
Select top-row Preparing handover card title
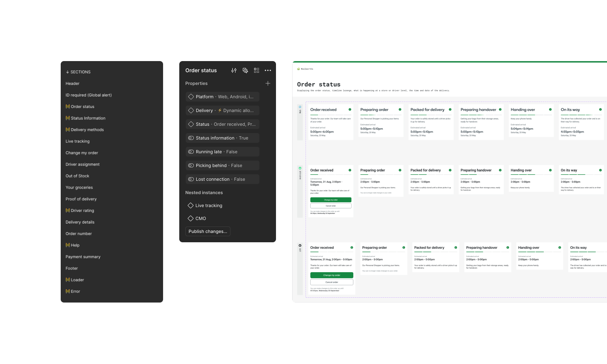click(x=478, y=110)
